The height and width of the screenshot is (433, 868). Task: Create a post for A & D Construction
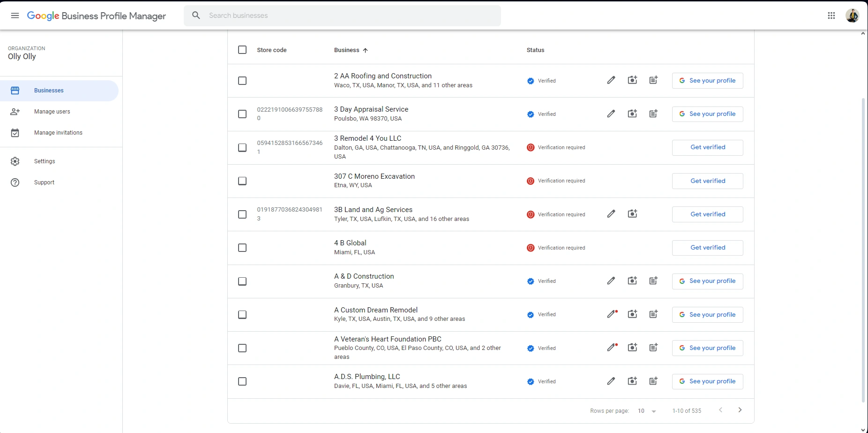click(x=653, y=281)
